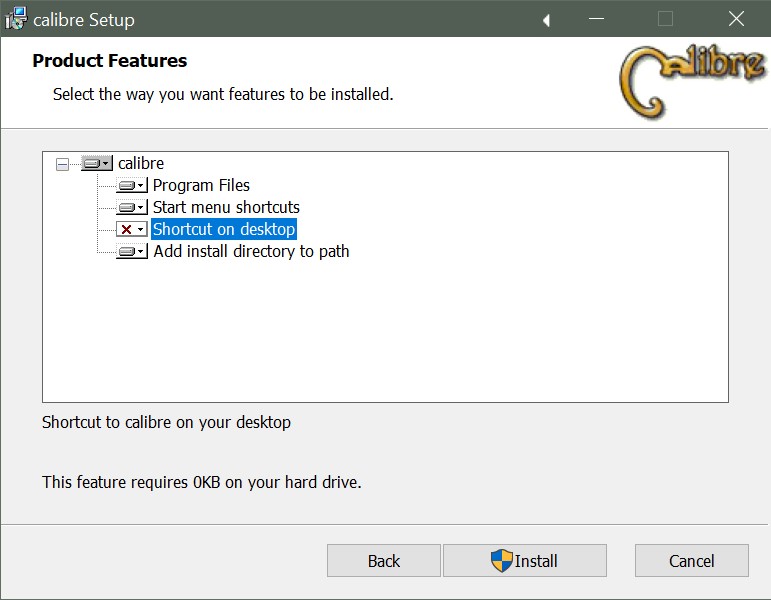Click the left arrow icon in title bar
Screen dimensions: 771x600
(x=546, y=20)
